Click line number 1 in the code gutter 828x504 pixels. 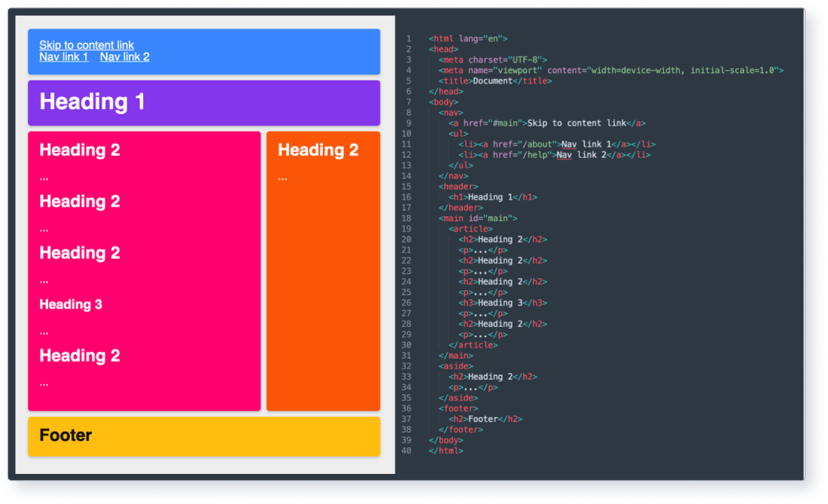tap(407, 38)
